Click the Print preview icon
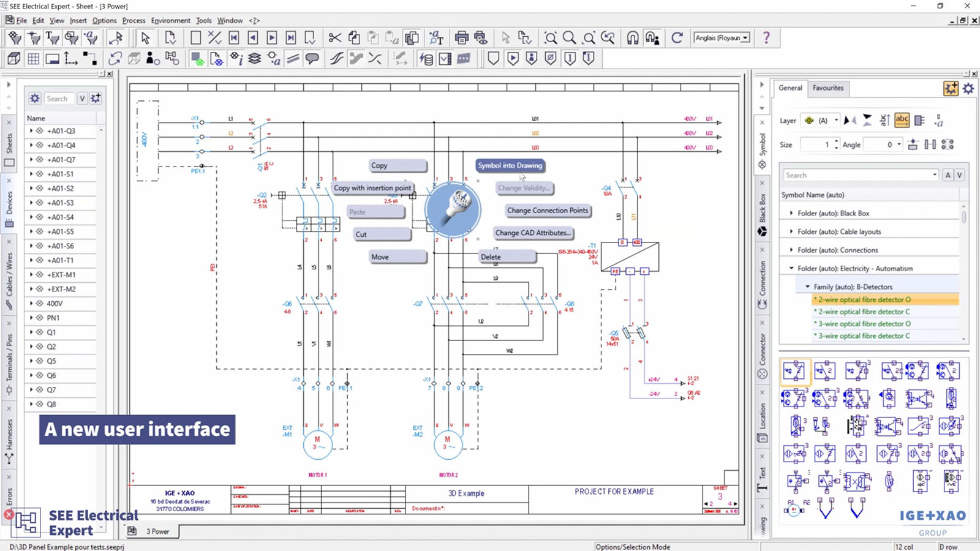 coord(481,38)
